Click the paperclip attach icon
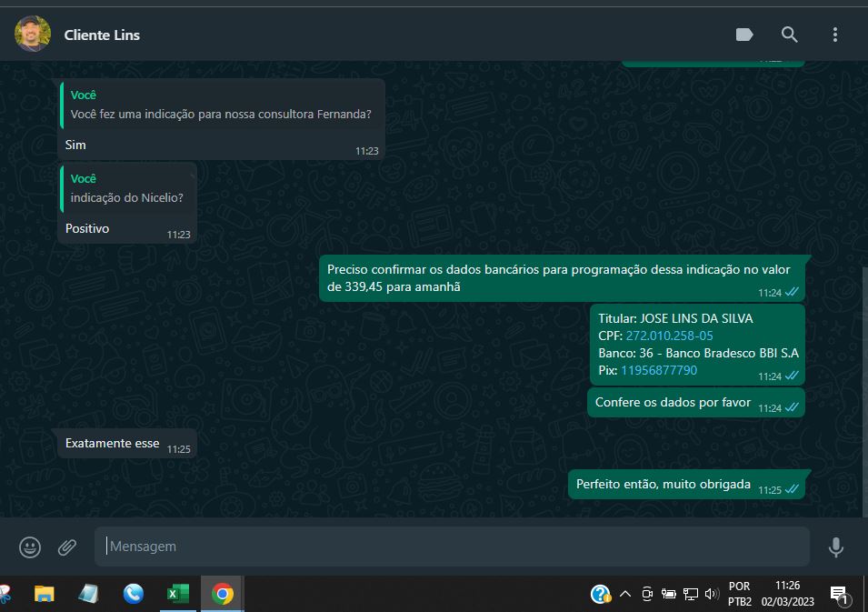 pos(67,547)
